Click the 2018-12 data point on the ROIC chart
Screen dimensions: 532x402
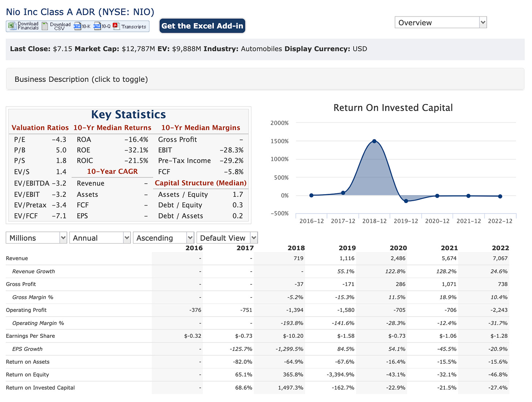click(x=374, y=141)
